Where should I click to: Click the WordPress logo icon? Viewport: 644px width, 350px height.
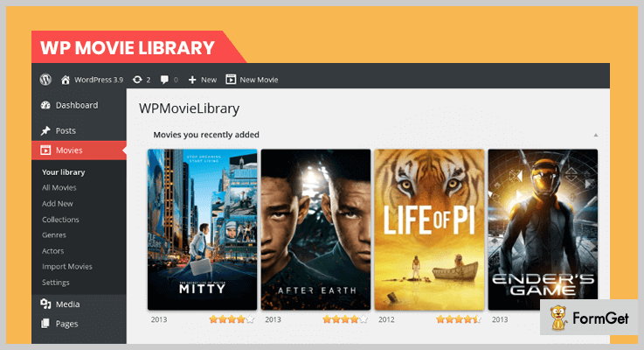click(x=45, y=80)
